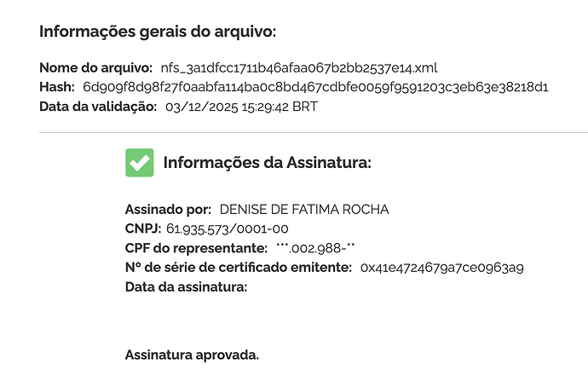Select the validation date 03/12/2025 value
The image size is (588, 382).
click(x=251, y=107)
